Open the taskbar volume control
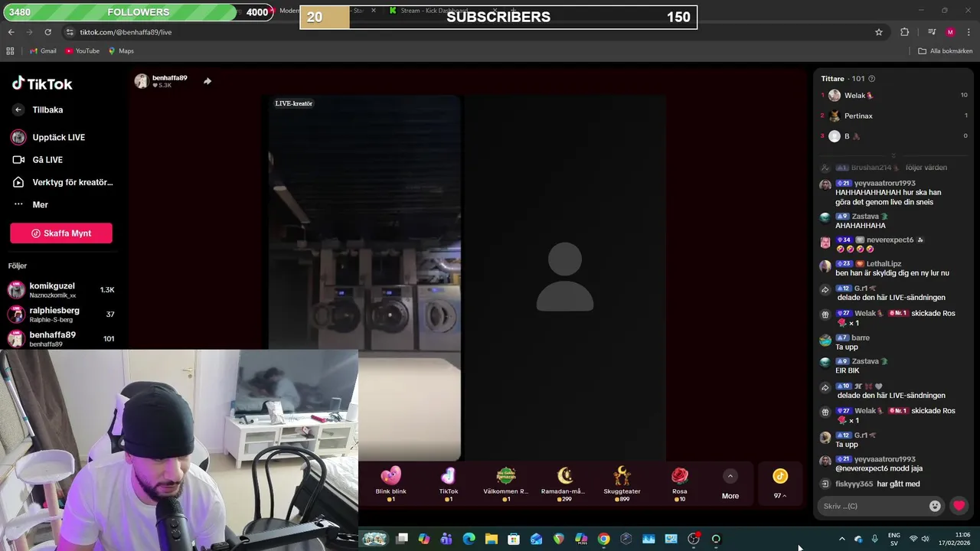Screen dimensions: 980x551 click(925, 539)
